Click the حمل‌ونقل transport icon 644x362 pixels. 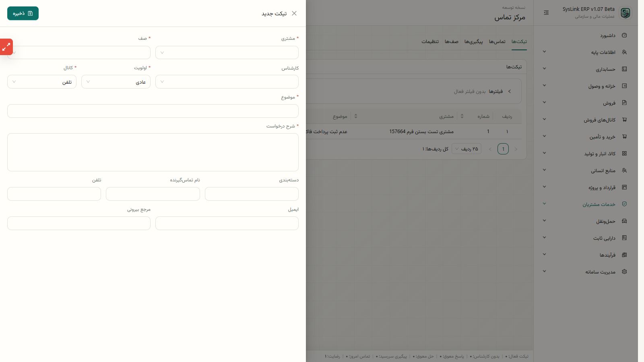(624, 221)
